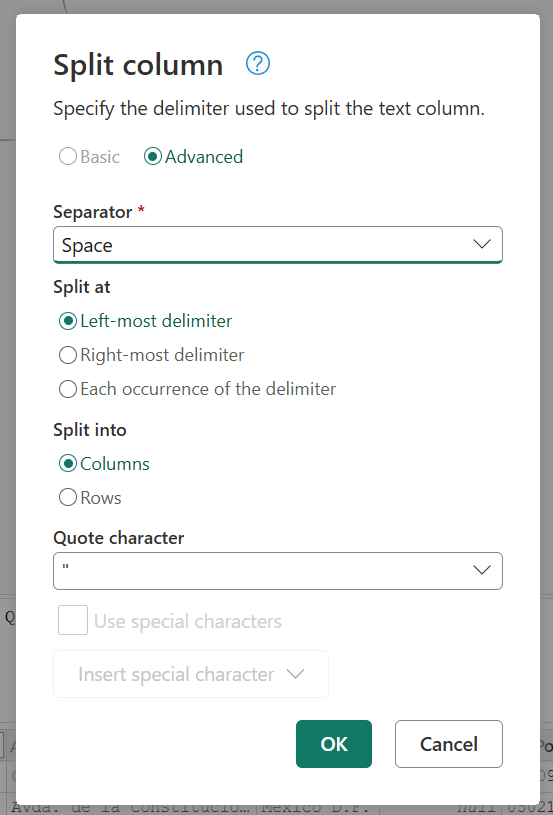Click the Separator field label
The height and width of the screenshot is (815, 553).
click(x=93, y=212)
